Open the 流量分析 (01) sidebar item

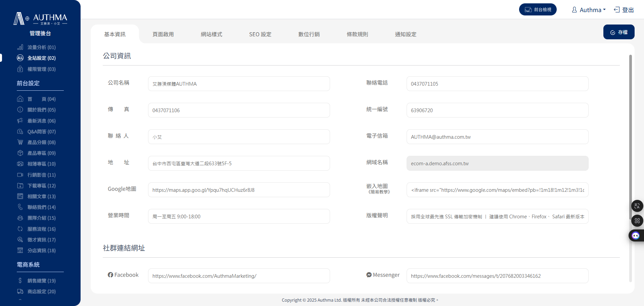[x=41, y=47]
